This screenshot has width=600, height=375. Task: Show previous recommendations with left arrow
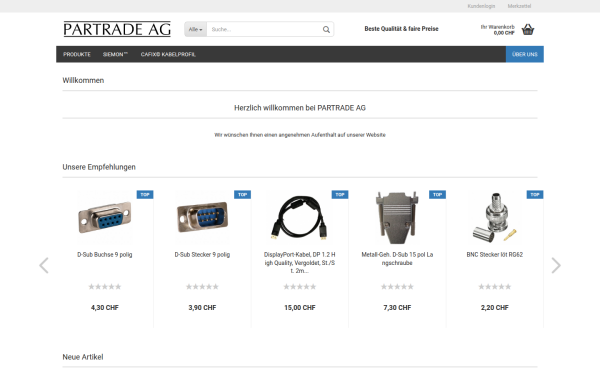pos(44,265)
